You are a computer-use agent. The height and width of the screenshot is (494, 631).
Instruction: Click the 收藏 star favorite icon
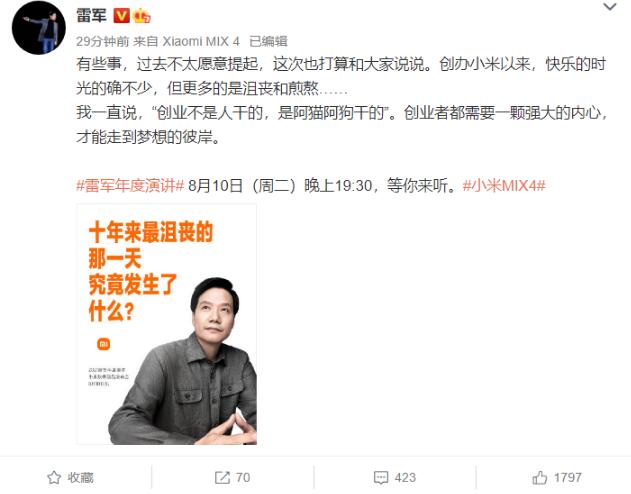(x=54, y=478)
